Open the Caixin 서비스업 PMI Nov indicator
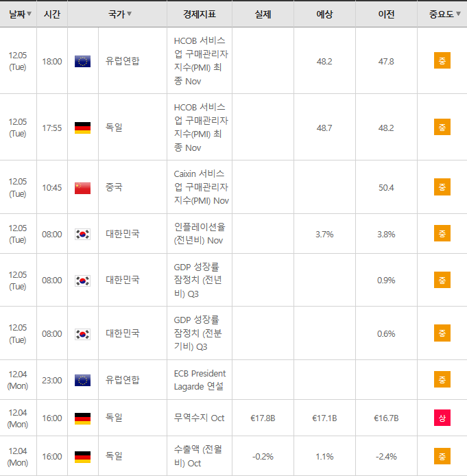 201,187
